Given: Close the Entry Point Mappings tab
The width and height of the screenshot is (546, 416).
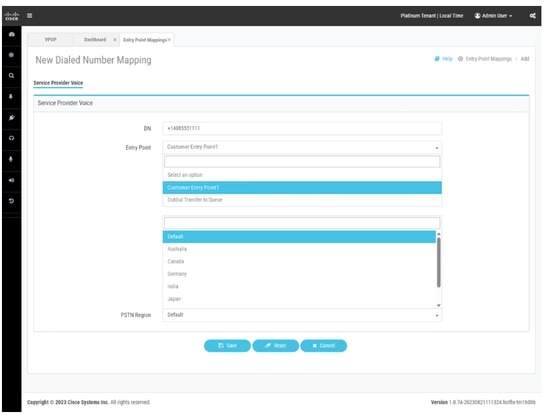Looking at the screenshot, I should click(x=169, y=40).
